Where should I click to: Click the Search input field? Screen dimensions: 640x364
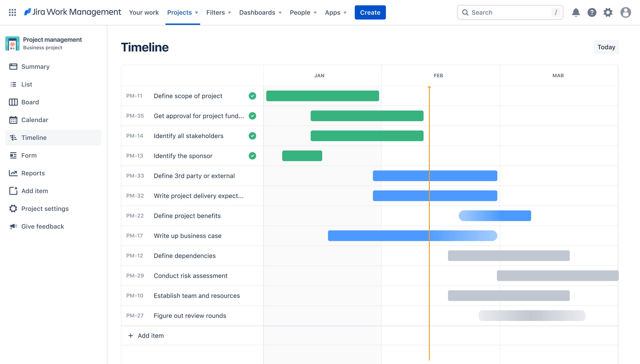[510, 12]
